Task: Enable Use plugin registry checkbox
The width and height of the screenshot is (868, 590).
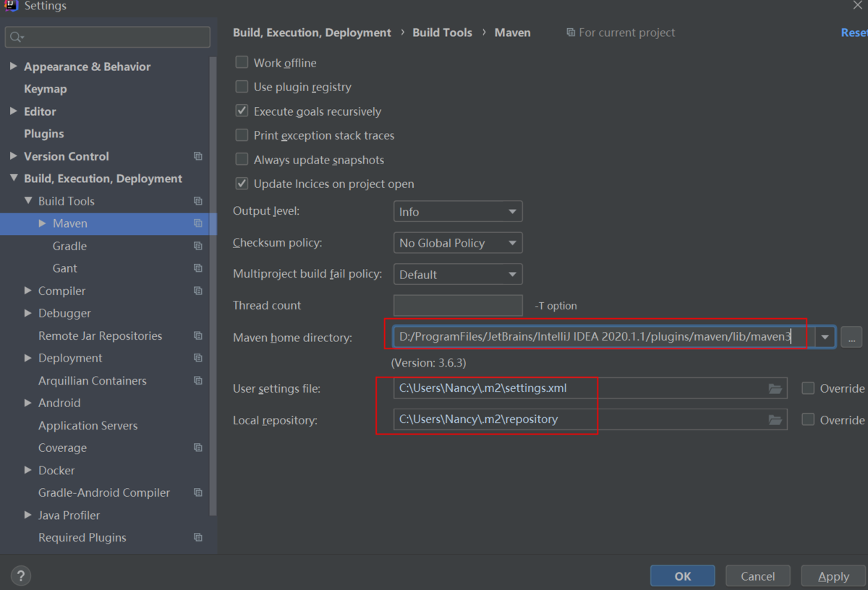Action: pos(242,86)
